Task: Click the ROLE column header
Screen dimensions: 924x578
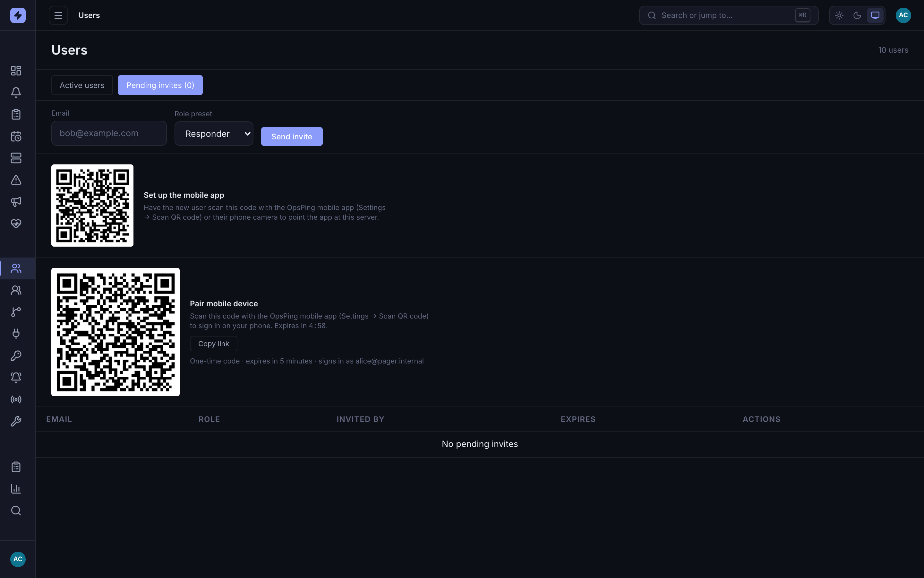Action: click(209, 419)
